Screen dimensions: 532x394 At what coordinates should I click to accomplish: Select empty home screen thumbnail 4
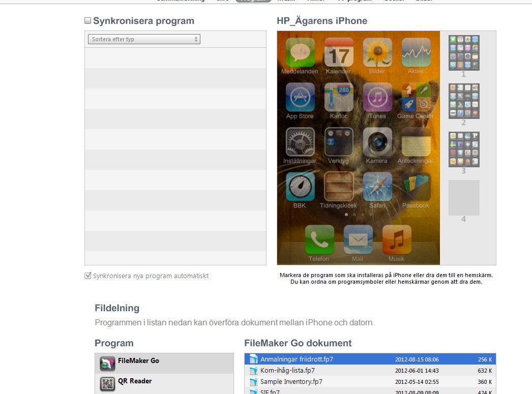pos(464,198)
